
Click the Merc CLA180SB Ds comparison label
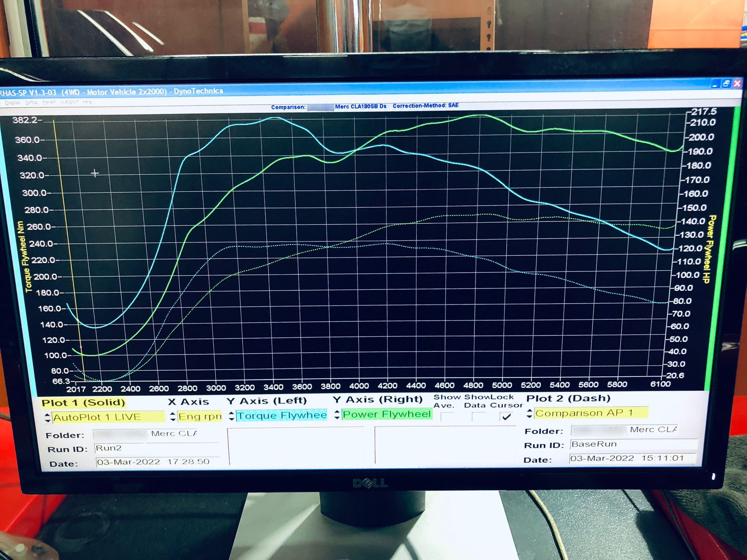point(360,106)
